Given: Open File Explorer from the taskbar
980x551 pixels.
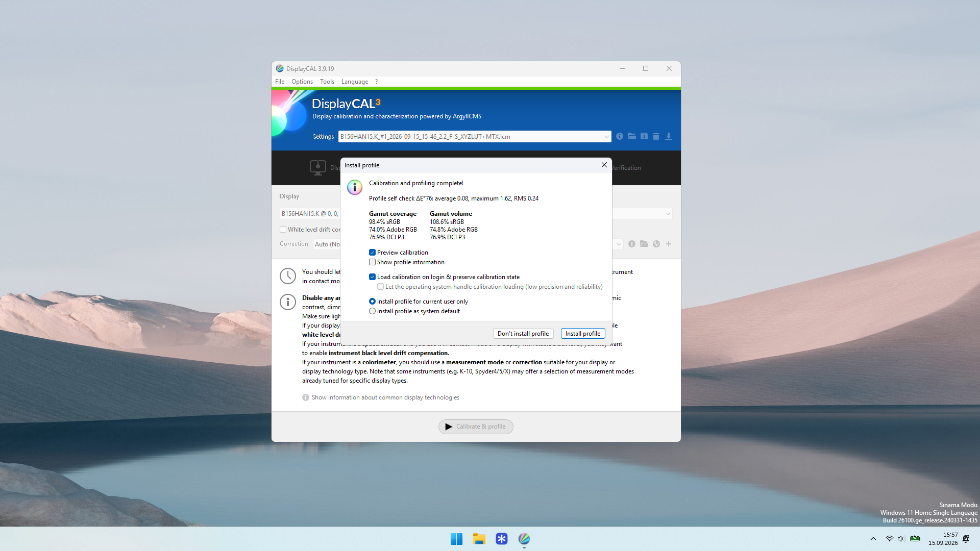Looking at the screenshot, I should pyautogui.click(x=479, y=539).
